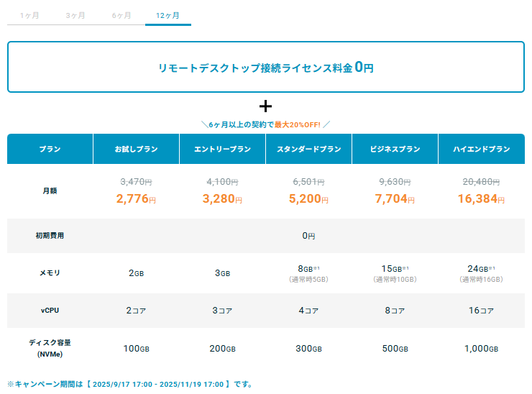Click the リモートデスクトップ接続ライセンス料金 banner
532x394 pixels.
266,68
